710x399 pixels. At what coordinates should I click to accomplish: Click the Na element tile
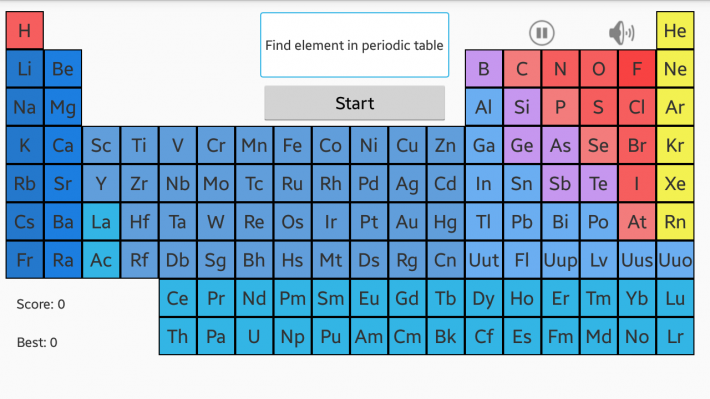tap(25, 107)
